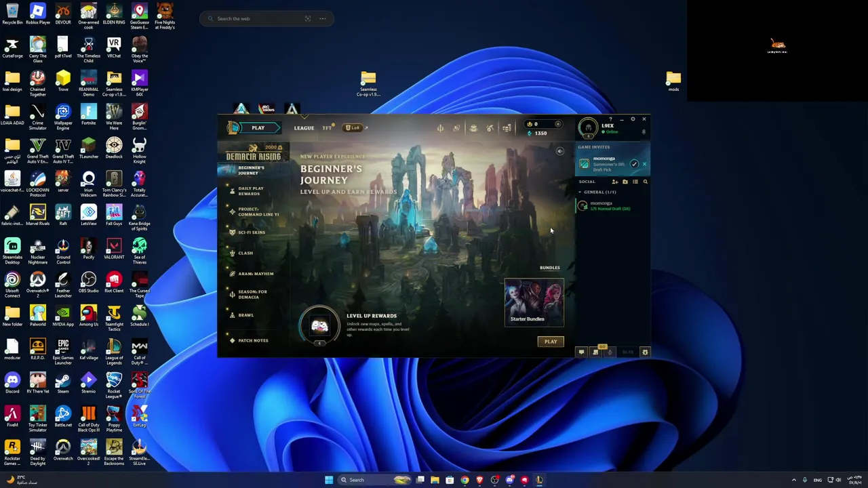Image resolution: width=868 pixels, height=488 pixels.
Task: Click the desktop Search the web box
Action: (267, 18)
